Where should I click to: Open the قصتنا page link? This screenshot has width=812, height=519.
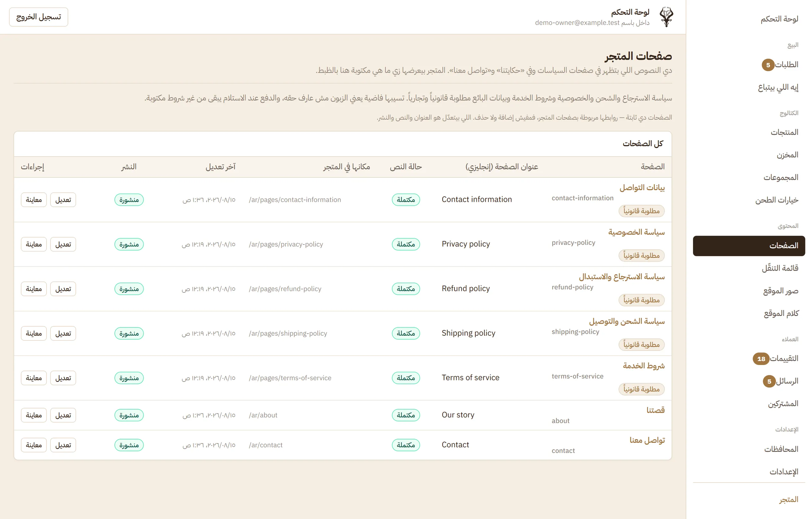point(656,410)
